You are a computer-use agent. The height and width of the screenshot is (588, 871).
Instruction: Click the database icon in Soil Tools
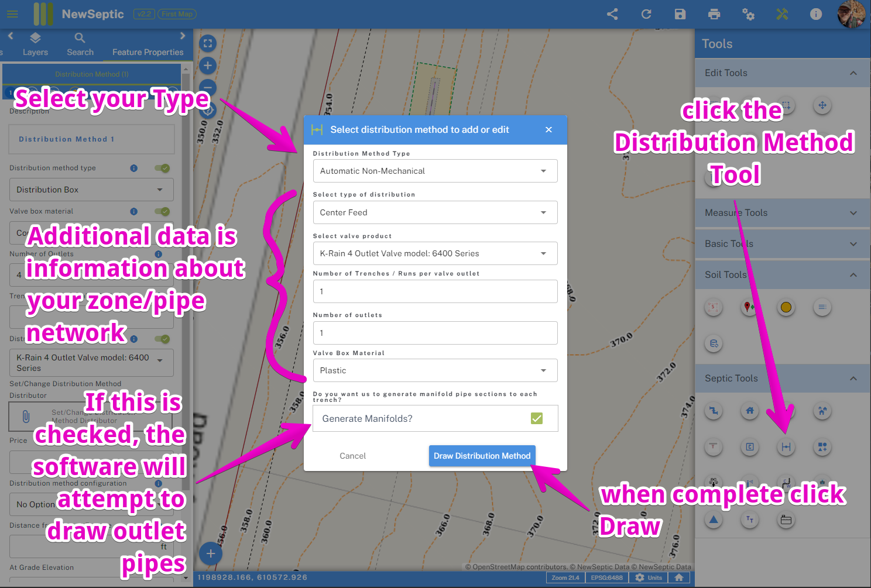click(714, 344)
